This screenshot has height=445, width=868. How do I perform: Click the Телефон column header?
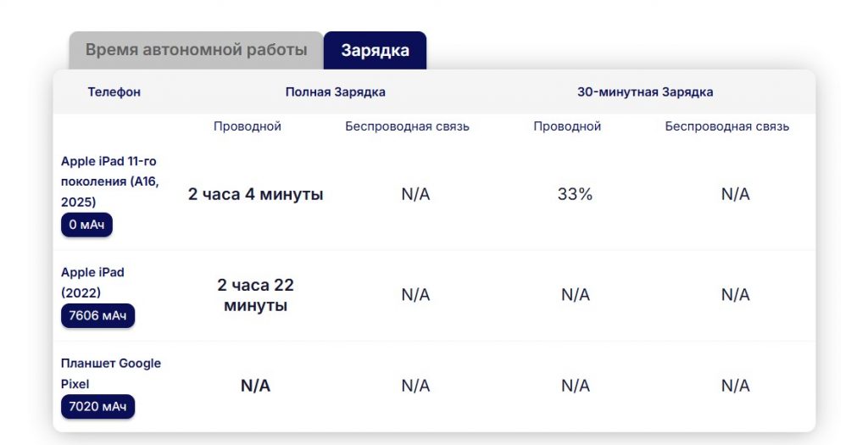coord(114,92)
